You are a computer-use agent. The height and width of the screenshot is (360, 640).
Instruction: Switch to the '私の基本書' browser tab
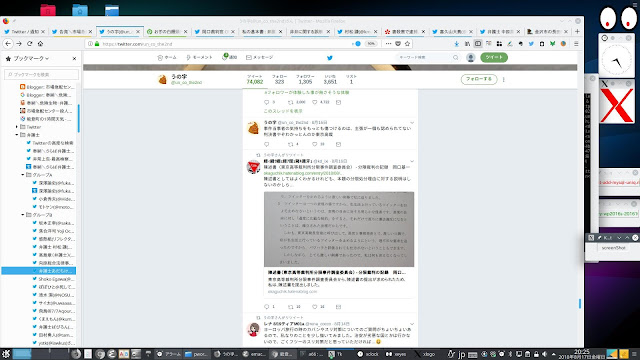(262, 31)
